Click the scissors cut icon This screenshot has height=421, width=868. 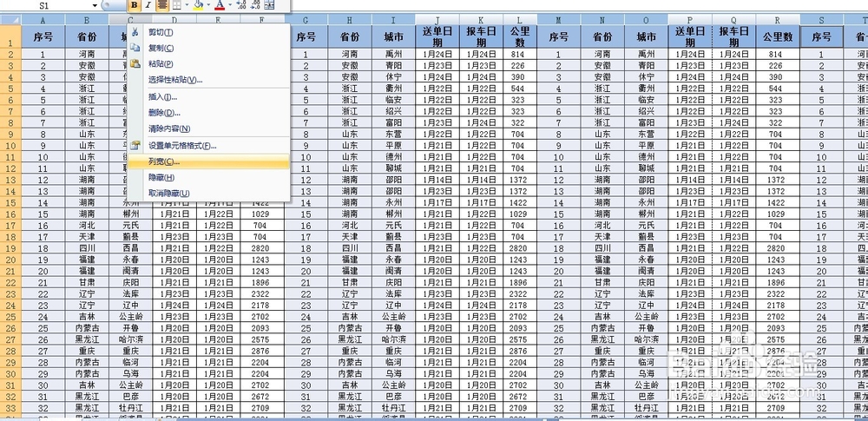135,32
